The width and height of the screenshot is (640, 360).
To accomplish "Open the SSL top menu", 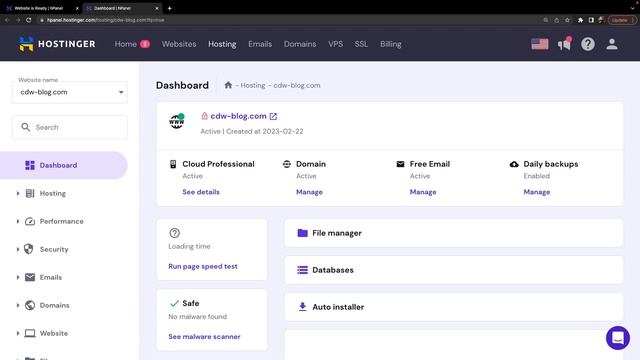I will (361, 44).
